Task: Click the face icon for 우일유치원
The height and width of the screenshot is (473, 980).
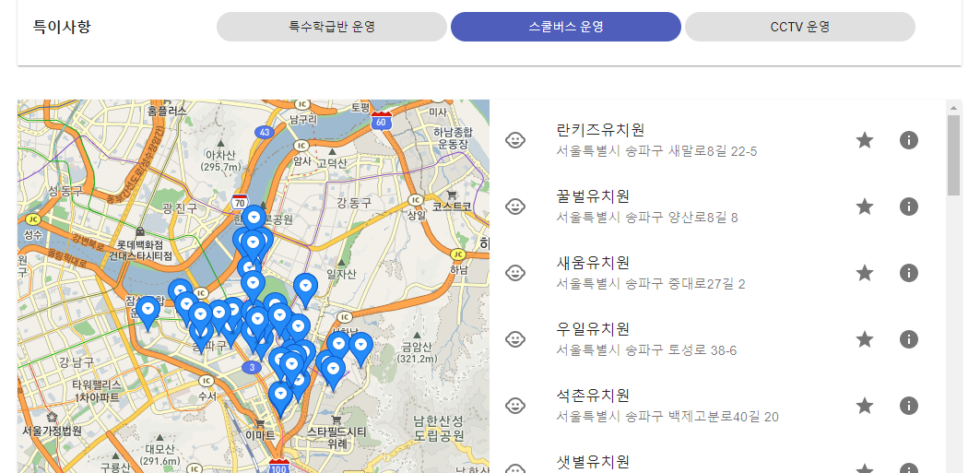Action: point(515,339)
